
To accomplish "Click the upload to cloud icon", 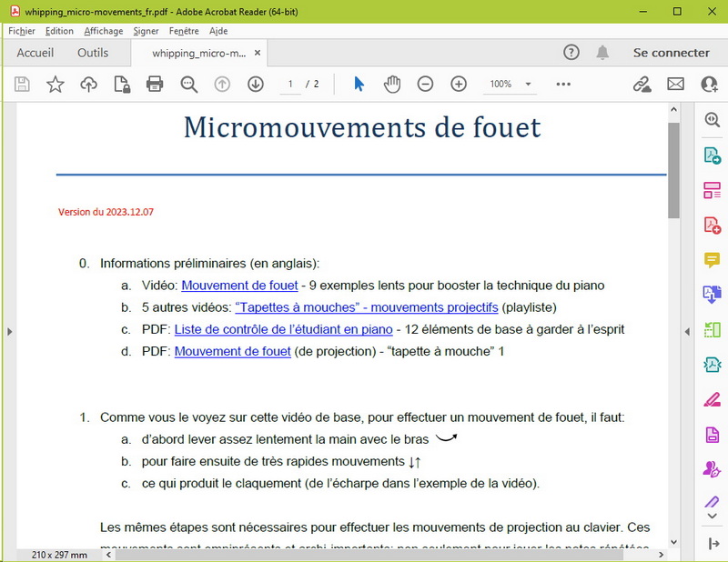I will pos(88,85).
